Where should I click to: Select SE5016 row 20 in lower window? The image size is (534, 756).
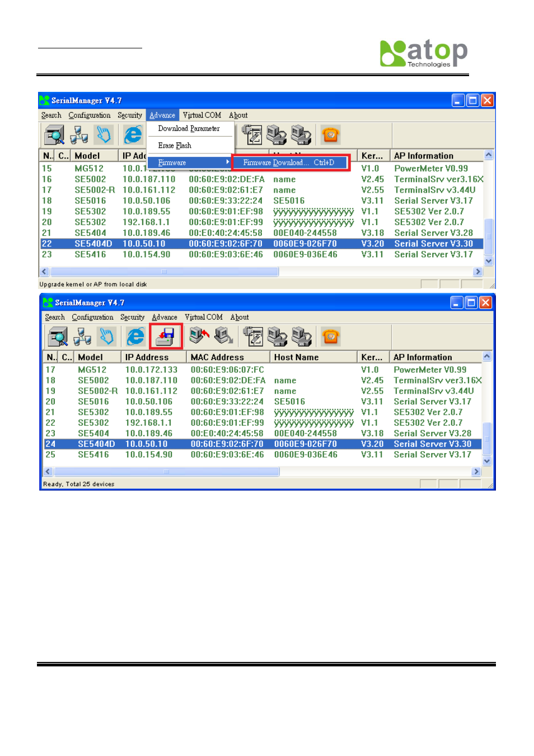[263, 402]
